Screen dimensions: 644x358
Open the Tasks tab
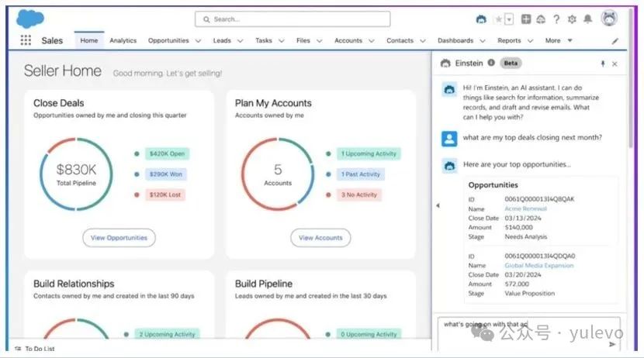(264, 40)
